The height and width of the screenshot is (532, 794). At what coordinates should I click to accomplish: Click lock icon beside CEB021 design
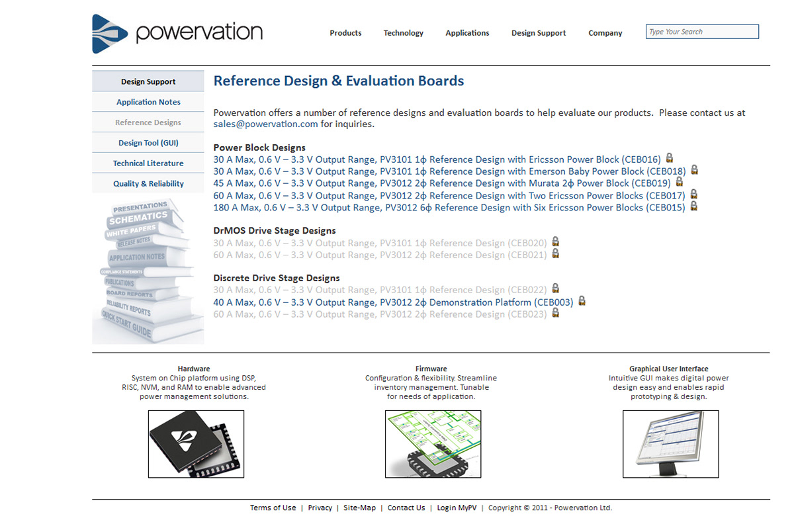556,254
